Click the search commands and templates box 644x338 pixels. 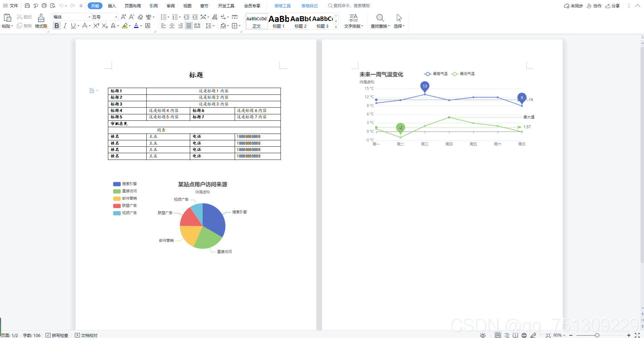(349, 6)
